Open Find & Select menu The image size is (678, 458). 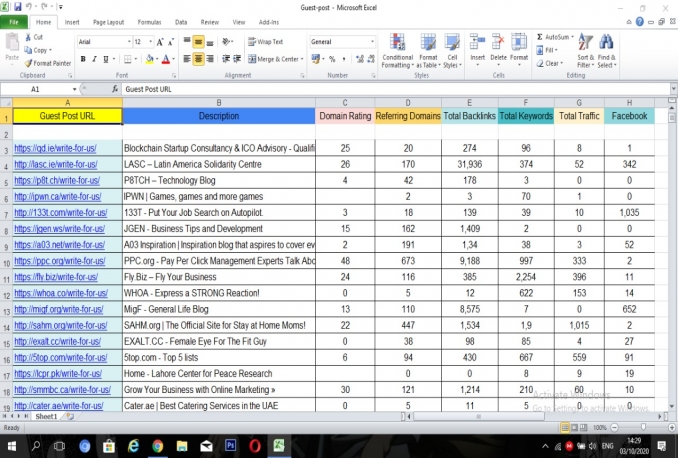tap(608, 52)
